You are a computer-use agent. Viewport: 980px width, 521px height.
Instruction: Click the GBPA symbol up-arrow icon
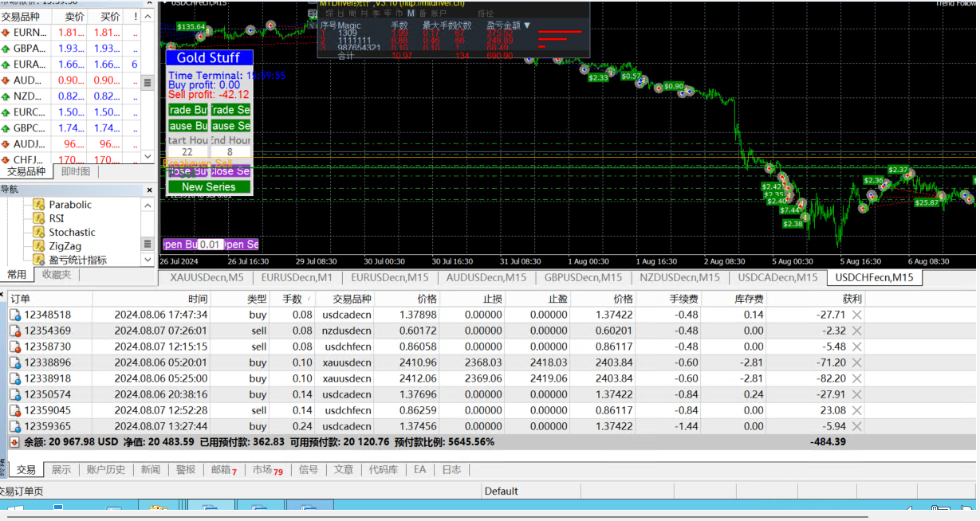[6, 49]
